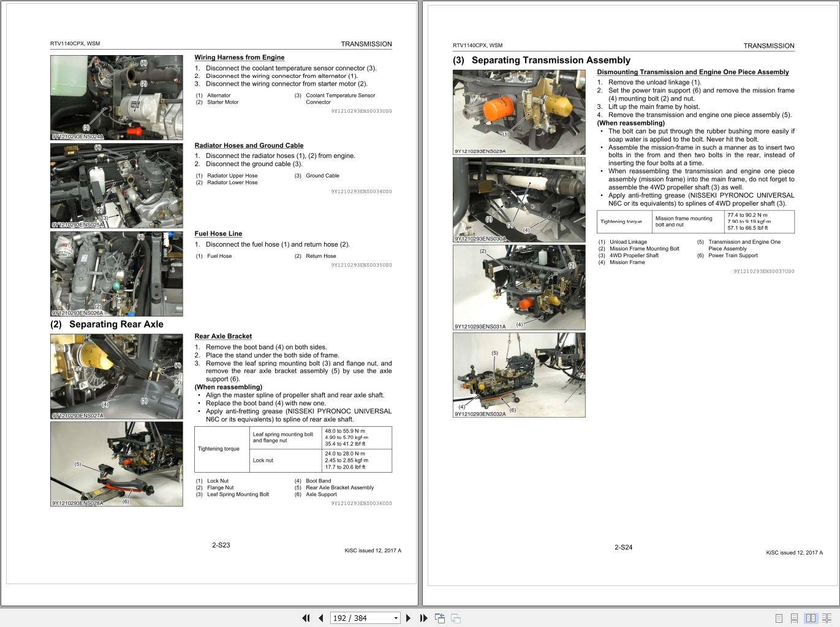Click 'Dismounting Transmission and Engine One Piece Assembly' heading
Image resolution: width=840 pixels, height=627 pixels.
point(693,72)
